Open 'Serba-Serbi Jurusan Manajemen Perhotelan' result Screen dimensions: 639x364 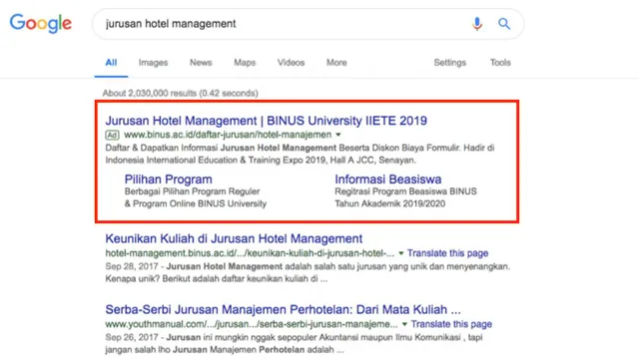click(x=283, y=309)
